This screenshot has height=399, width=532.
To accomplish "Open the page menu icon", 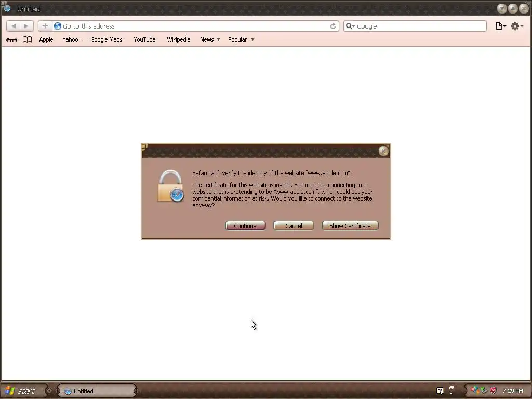I will [x=500, y=26].
